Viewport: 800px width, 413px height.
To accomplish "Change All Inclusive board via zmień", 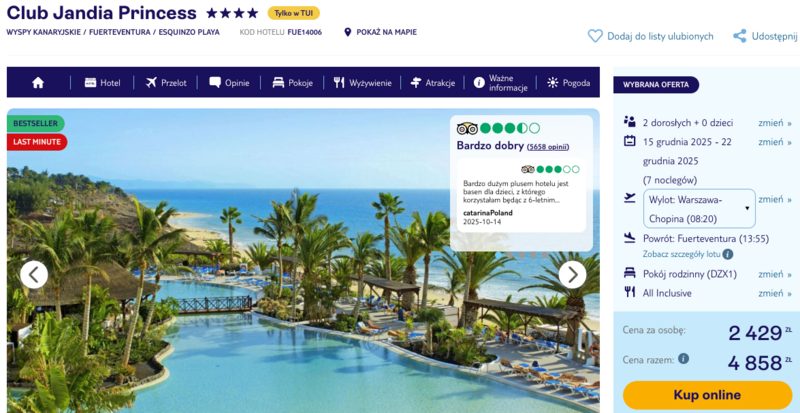I will [x=774, y=294].
